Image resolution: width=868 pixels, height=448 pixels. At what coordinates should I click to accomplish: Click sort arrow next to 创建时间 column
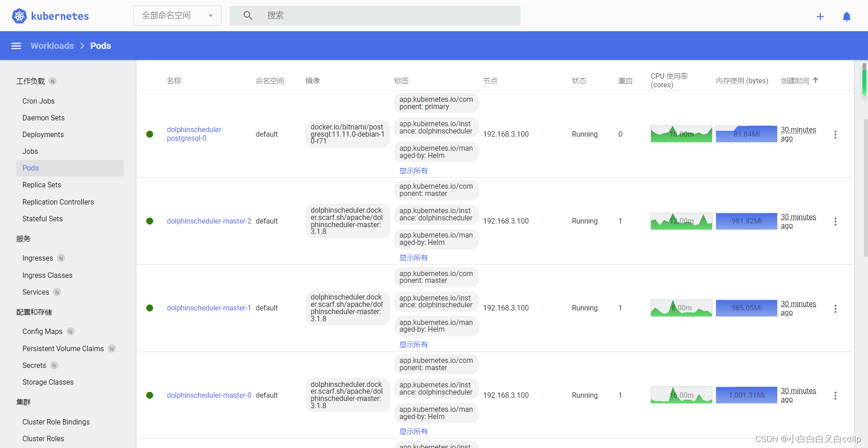tap(816, 80)
